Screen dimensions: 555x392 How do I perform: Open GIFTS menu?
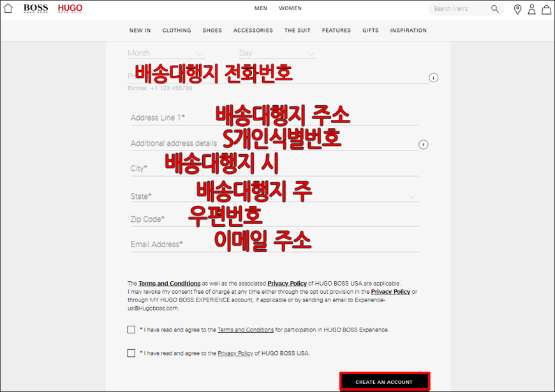(371, 31)
